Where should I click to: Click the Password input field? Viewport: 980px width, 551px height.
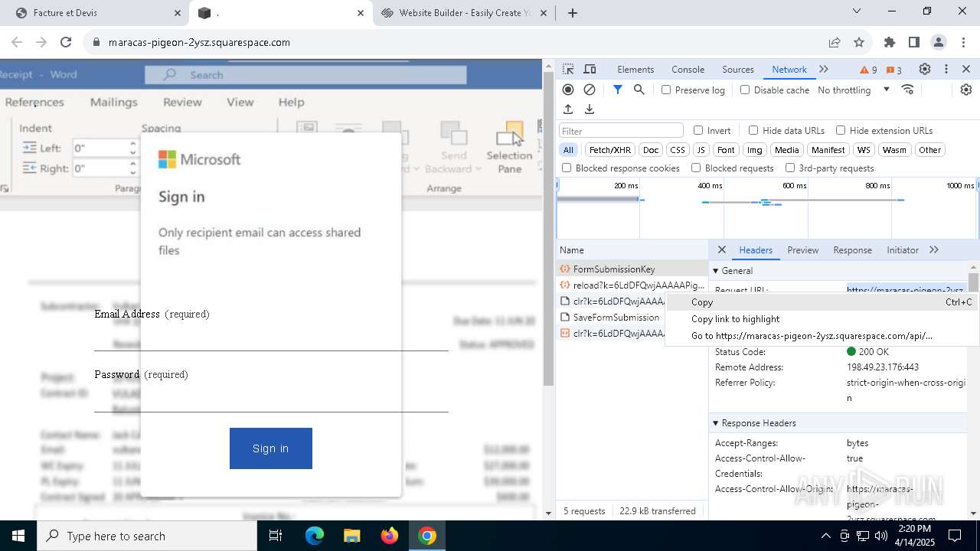[x=271, y=398]
